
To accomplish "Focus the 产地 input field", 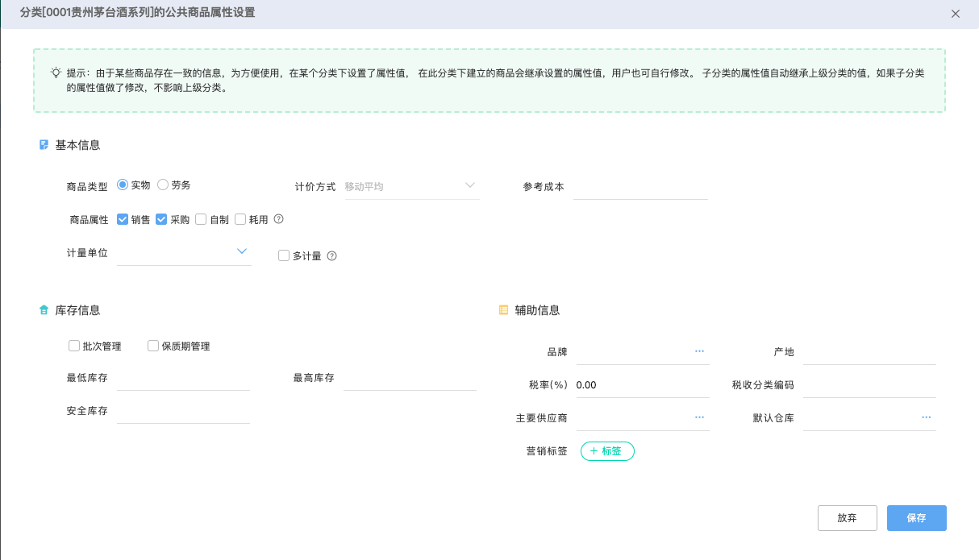I will [x=869, y=352].
